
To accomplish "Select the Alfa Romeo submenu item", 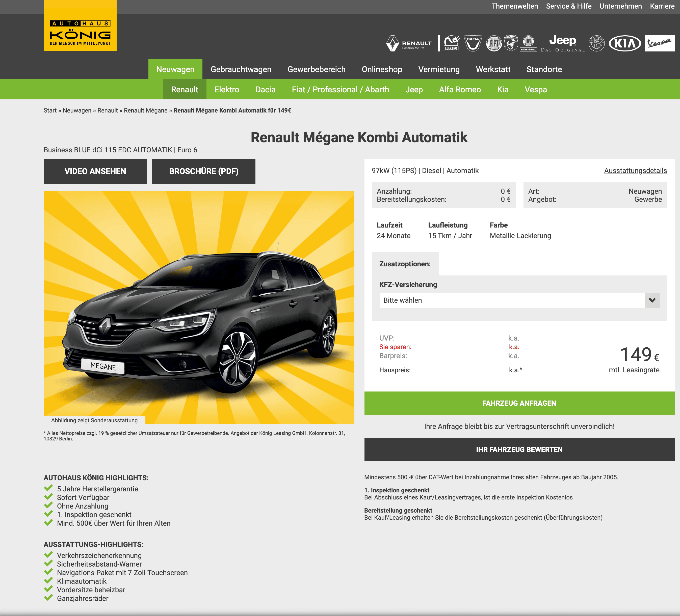I will coord(460,89).
